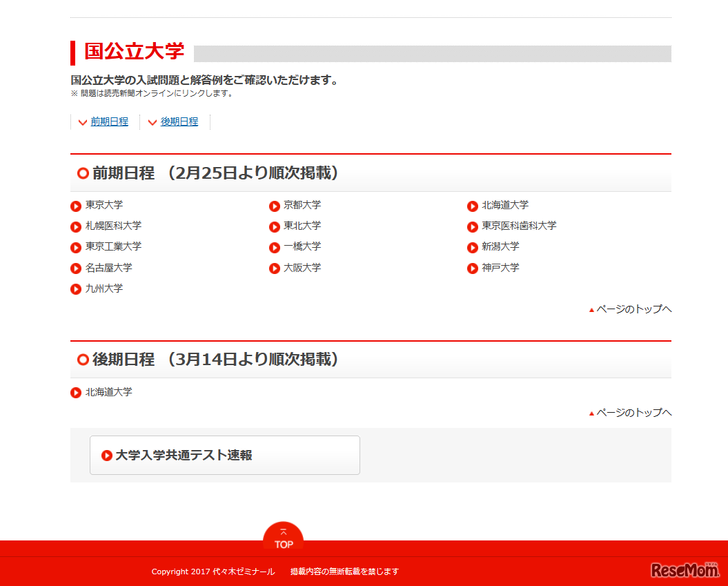This screenshot has height=586, width=728.
Task: Click the ReseMom logo in footer
Action: (x=685, y=569)
